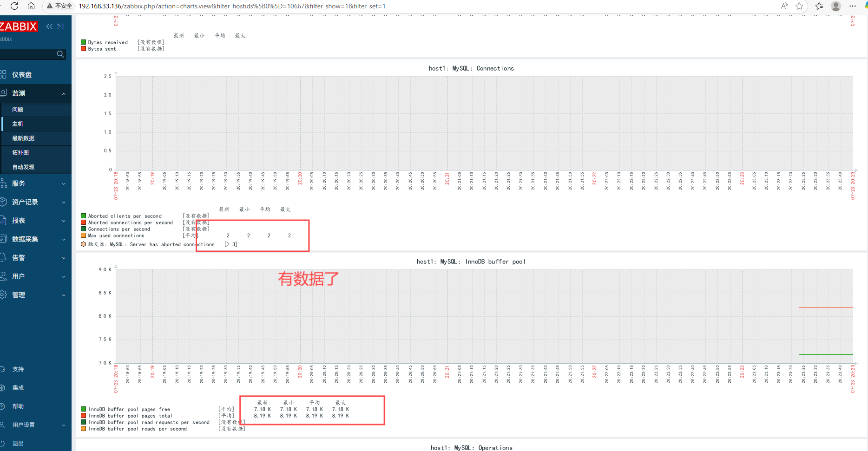868x451 pixels.
Task: Collapse the 监测 monitoring section
Action: [36, 93]
